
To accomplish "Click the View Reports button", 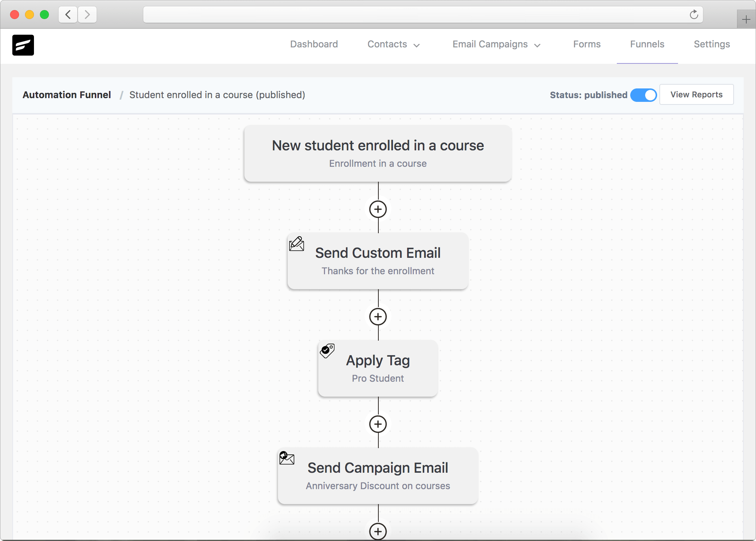I will pos(696,94).
